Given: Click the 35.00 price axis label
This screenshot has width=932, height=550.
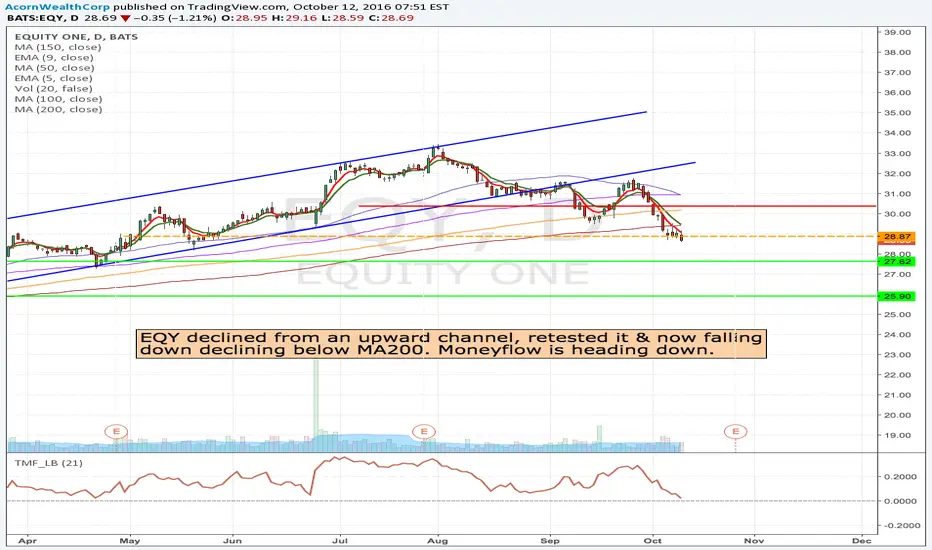Looking at the screenshot, I should 898,113.
